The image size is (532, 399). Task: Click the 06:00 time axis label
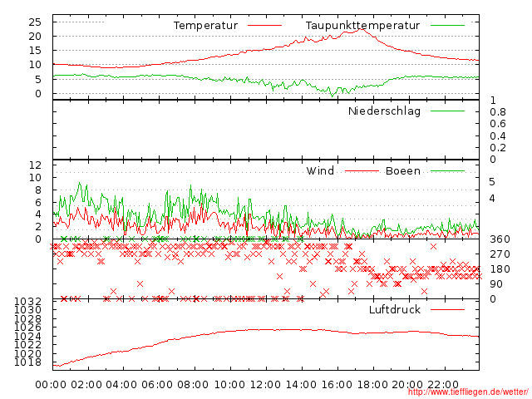click(x=157, y=385)
